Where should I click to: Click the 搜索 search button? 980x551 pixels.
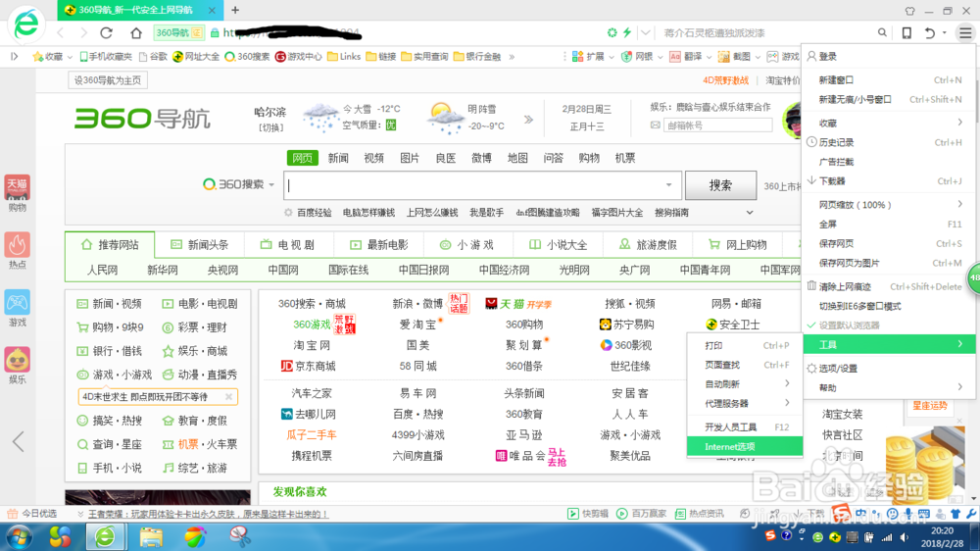720,185
